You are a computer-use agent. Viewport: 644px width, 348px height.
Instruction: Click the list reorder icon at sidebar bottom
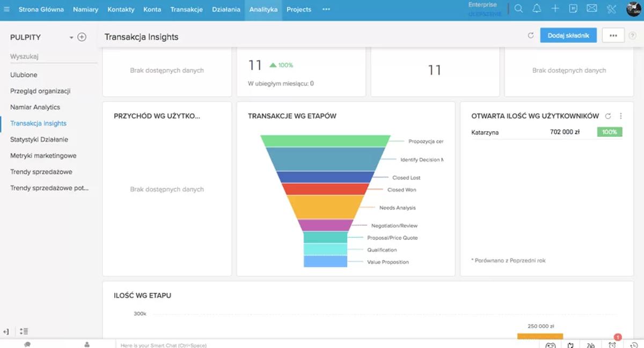tap(24, 331)
